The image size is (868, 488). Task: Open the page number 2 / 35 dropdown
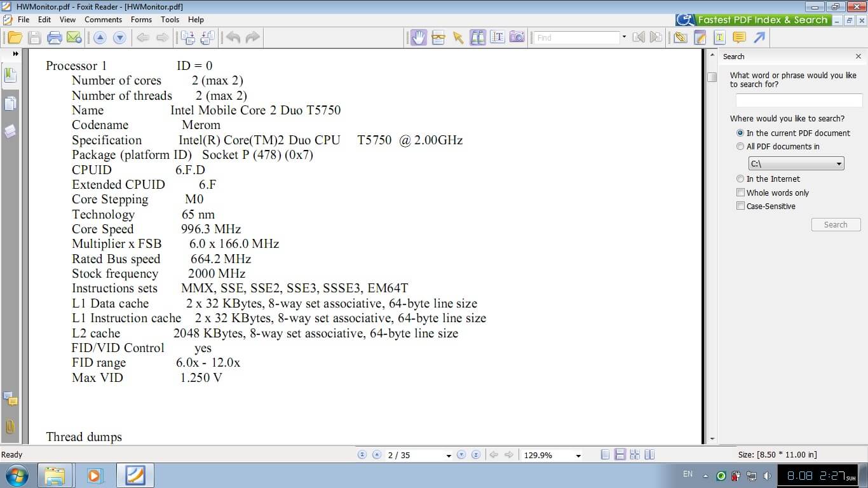coord(449,456)
